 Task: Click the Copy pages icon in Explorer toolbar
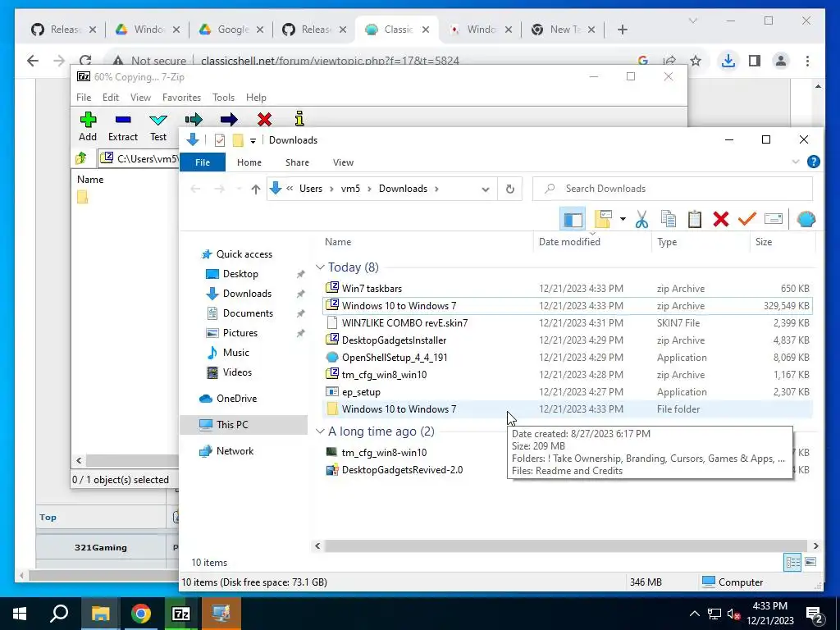tap(668, 219)
